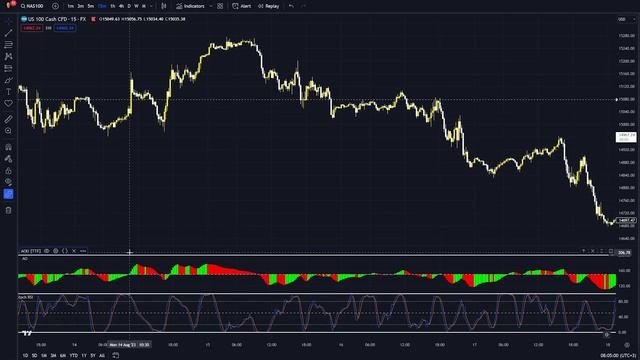Open chart time axis settings gear

click(627, 345)
